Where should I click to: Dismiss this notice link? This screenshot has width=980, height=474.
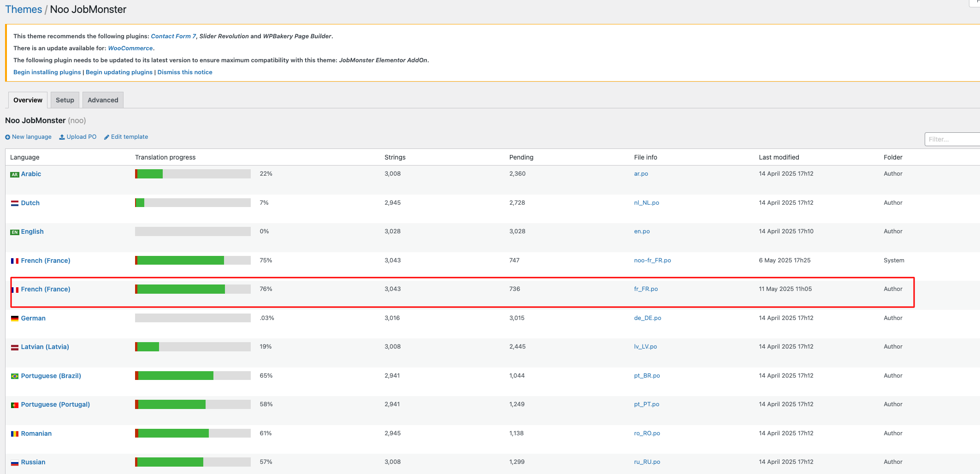pyautogui.click(x=185, y=72)
